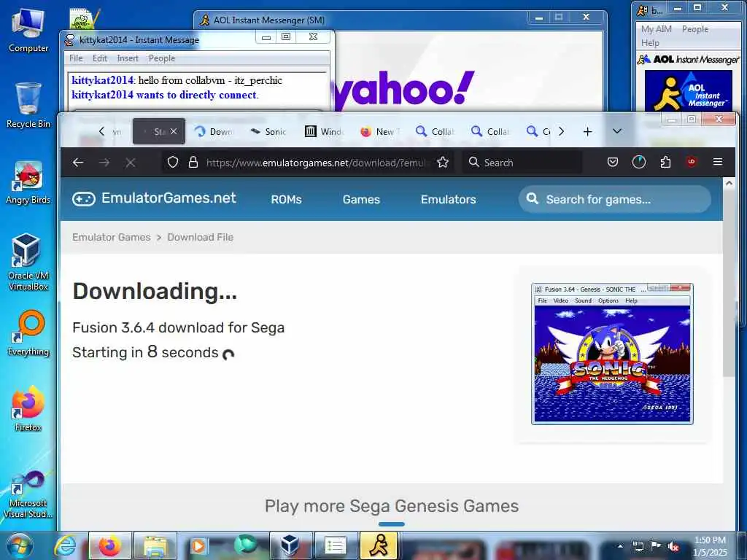Click the AIM running man taskbar icon

pyautogui.click(x=379, y=545)
